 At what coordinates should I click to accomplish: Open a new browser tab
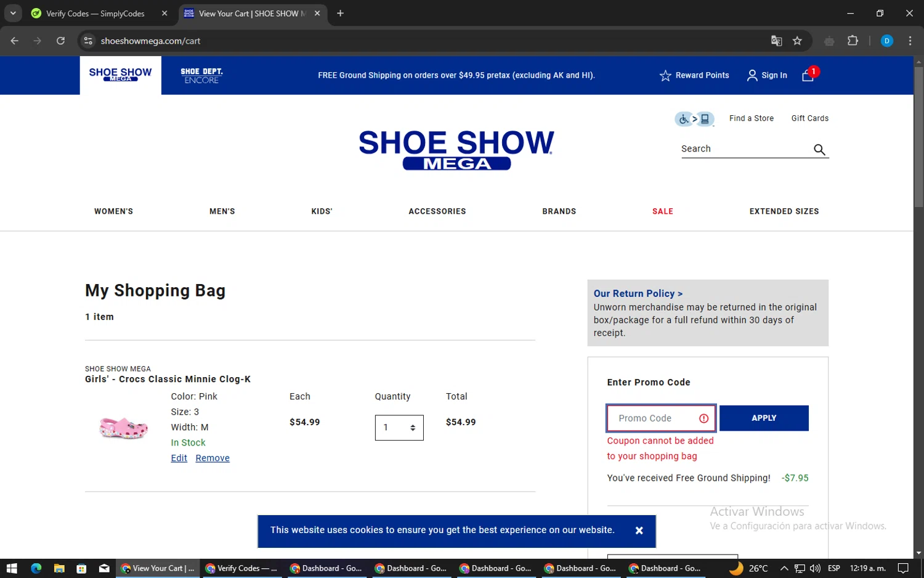340,13
